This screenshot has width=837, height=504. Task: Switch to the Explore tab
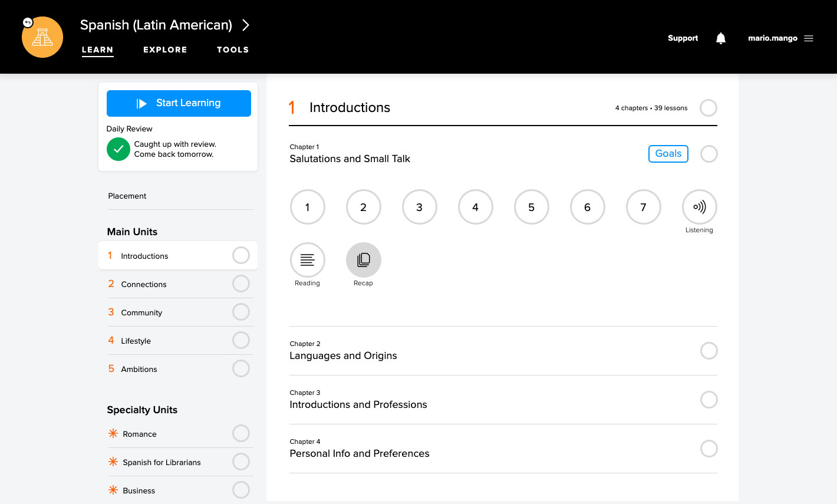[165, 50]
